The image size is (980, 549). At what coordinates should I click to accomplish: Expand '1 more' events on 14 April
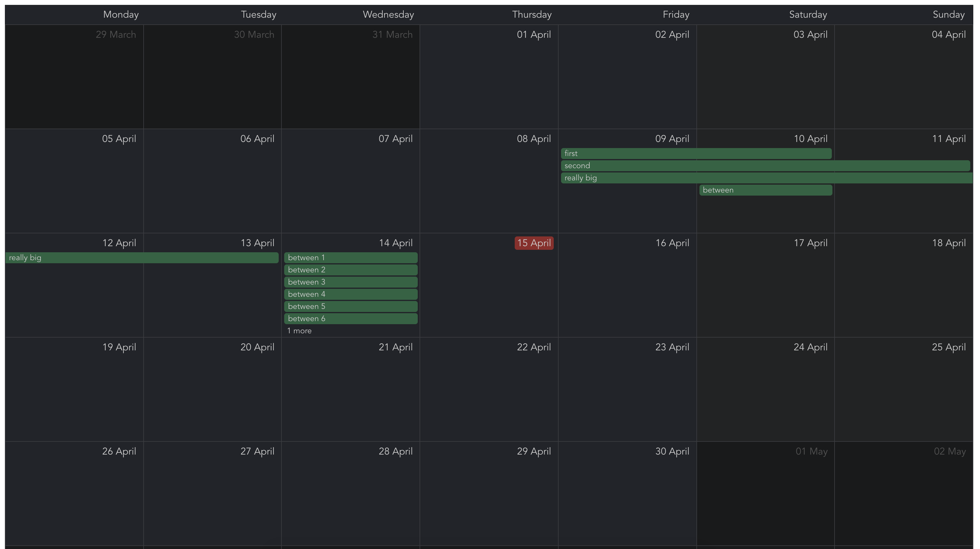tap(299, 331)
